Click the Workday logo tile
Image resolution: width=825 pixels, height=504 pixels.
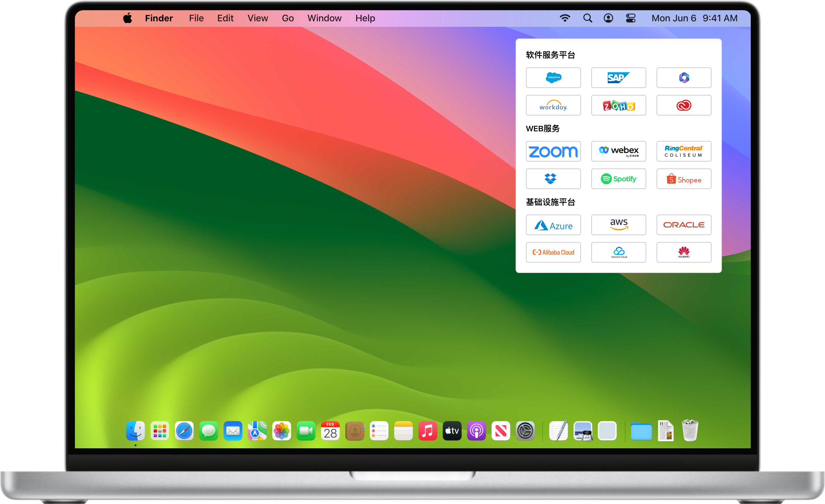coord(553,105)
